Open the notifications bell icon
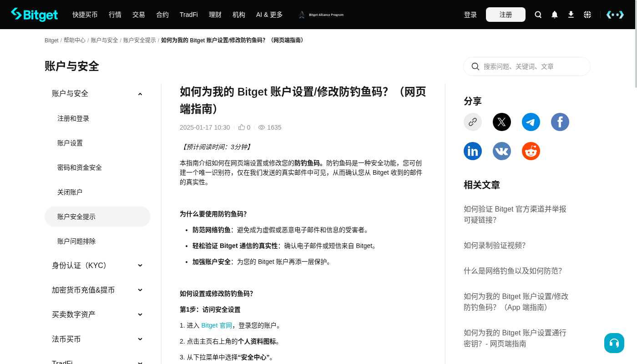 pyautogui.click(x=555, y=15)
